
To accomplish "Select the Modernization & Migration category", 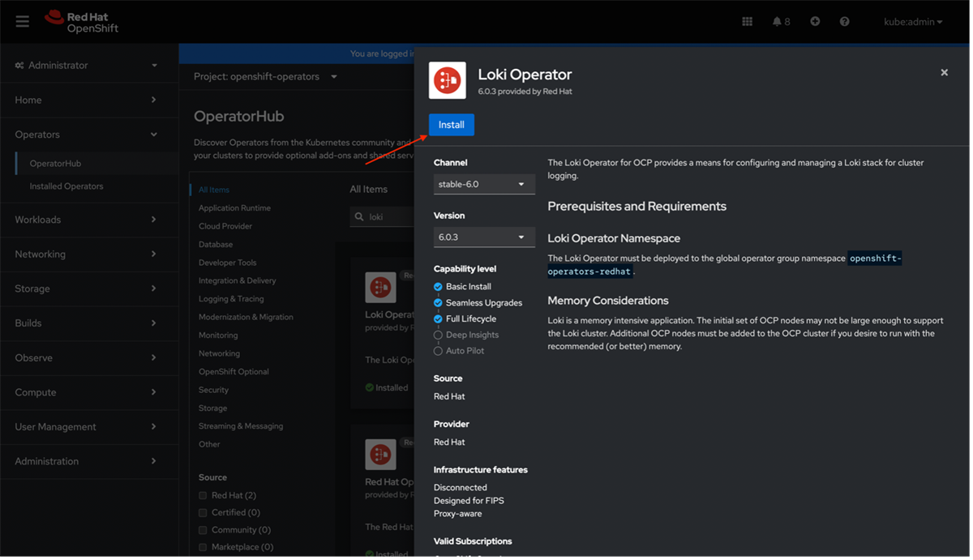I will pyautogui.click(x=246, y=317).
